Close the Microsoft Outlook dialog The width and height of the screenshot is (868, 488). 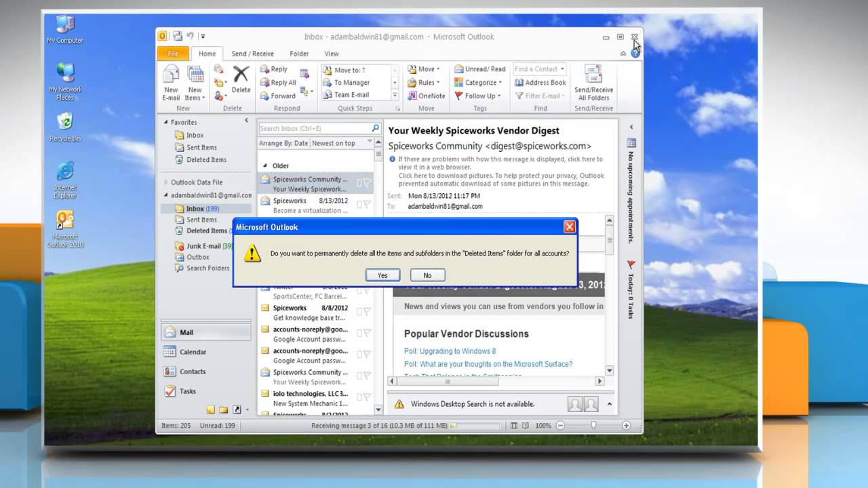coord(570,227)
